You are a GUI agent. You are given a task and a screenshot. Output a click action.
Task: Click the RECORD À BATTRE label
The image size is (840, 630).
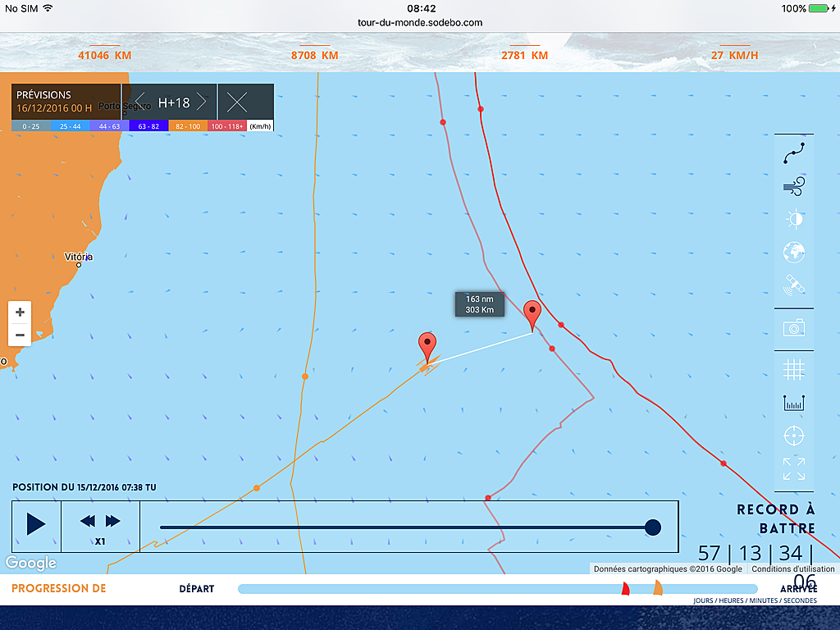[776, 518]
